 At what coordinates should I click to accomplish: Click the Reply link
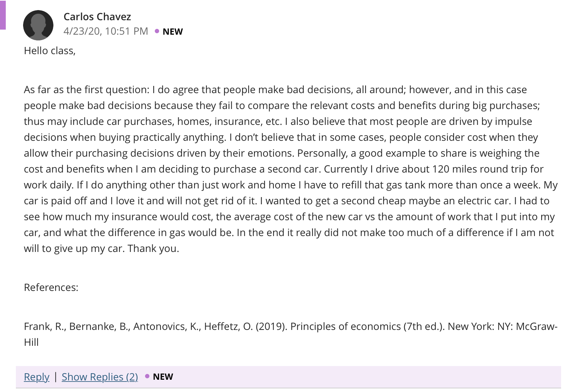point(36,377)
